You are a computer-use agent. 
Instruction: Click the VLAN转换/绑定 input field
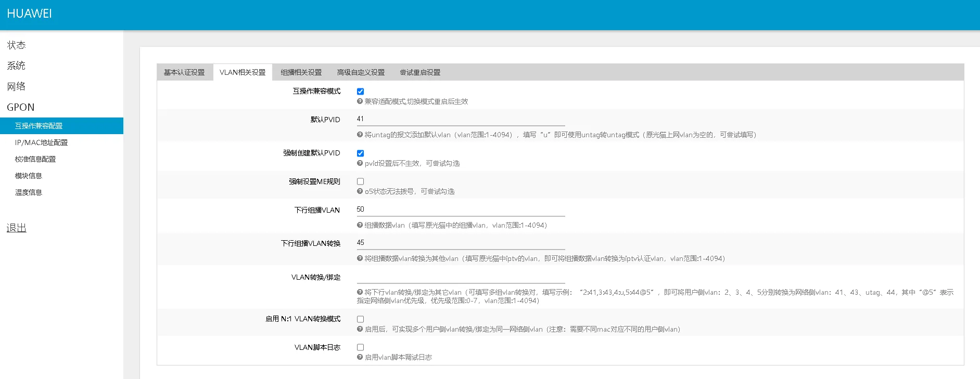coord(460,277)
